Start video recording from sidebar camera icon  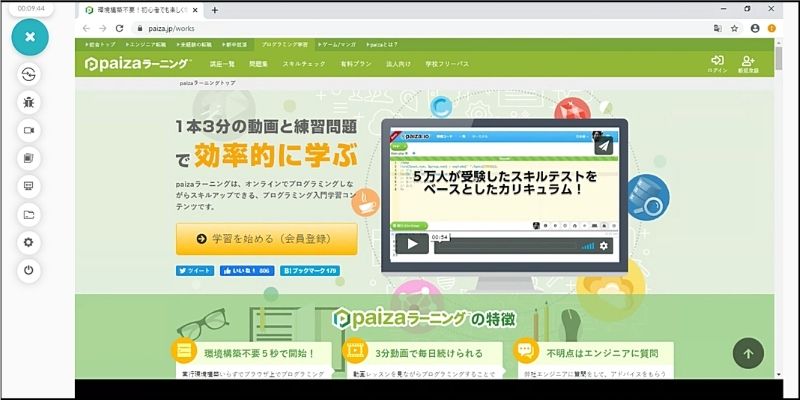coord(29,131)
